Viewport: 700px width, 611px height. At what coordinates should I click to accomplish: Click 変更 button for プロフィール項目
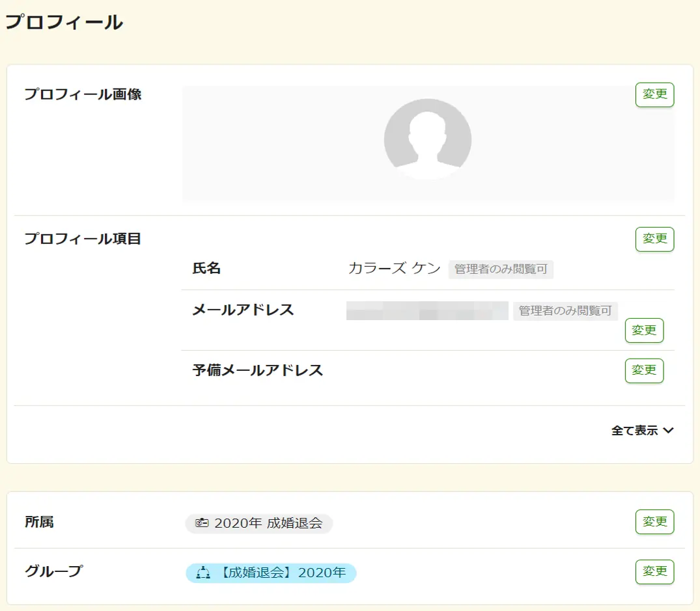(654, 239)
